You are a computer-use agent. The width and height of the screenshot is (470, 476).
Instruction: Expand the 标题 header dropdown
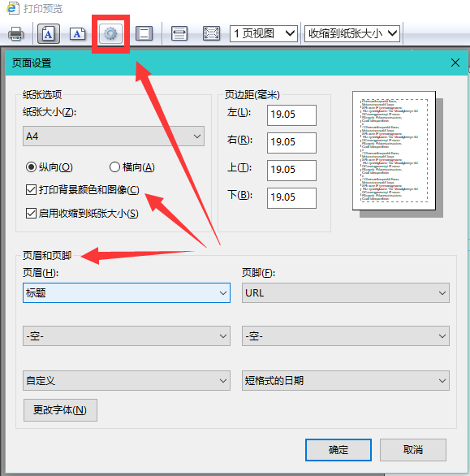click(127, 293)
